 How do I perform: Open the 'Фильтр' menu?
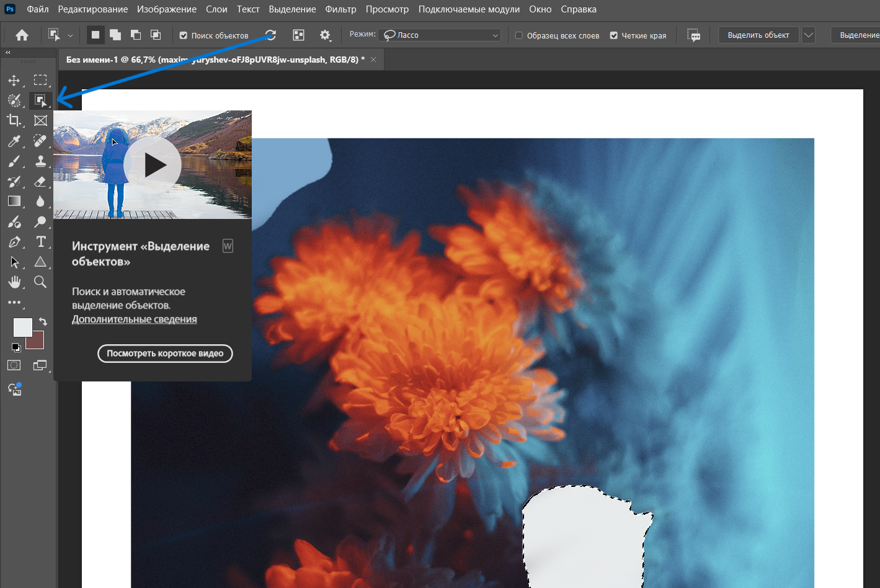340,9
